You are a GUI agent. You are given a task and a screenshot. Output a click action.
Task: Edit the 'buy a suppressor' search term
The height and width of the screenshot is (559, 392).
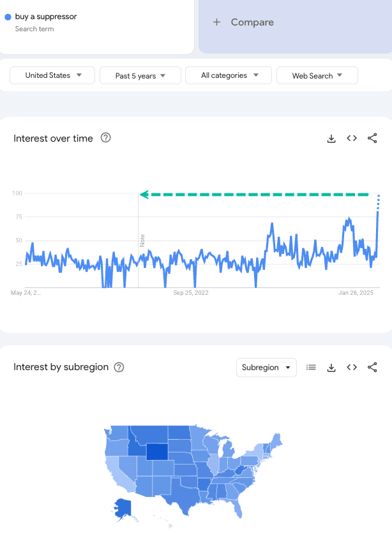click(46, 17)
